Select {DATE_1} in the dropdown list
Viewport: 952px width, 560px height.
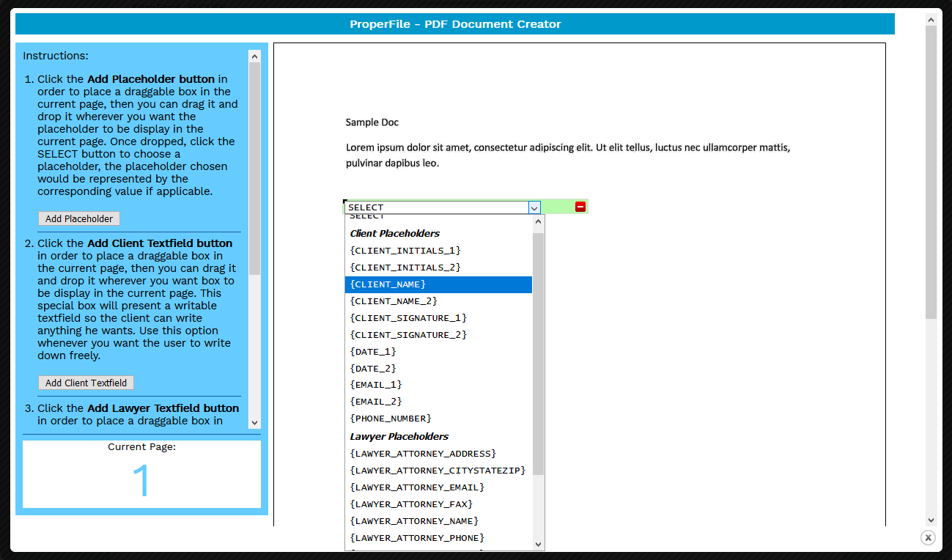point(438,352)
